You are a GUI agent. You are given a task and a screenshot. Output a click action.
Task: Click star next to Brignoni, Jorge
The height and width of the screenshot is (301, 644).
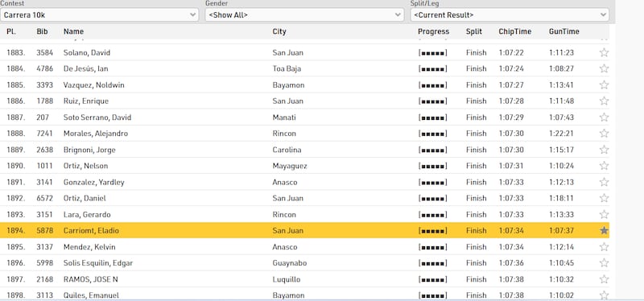click(604, 150)
